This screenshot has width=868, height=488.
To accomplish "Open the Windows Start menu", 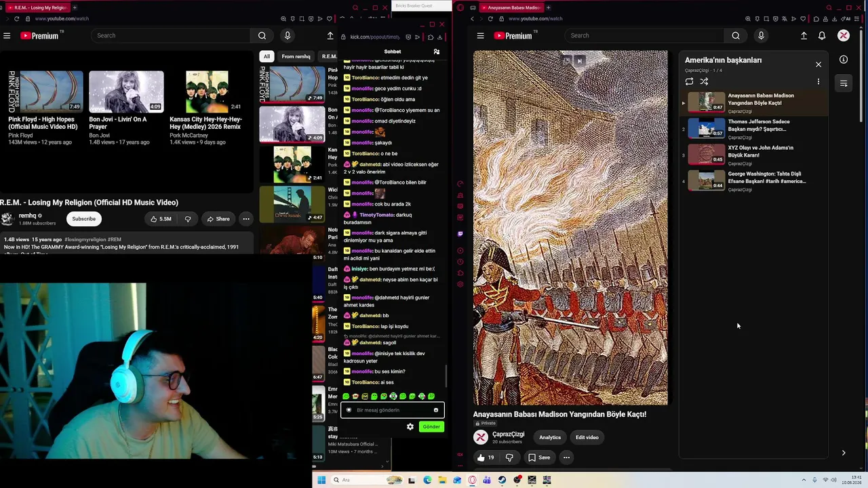I will [321, 480].
